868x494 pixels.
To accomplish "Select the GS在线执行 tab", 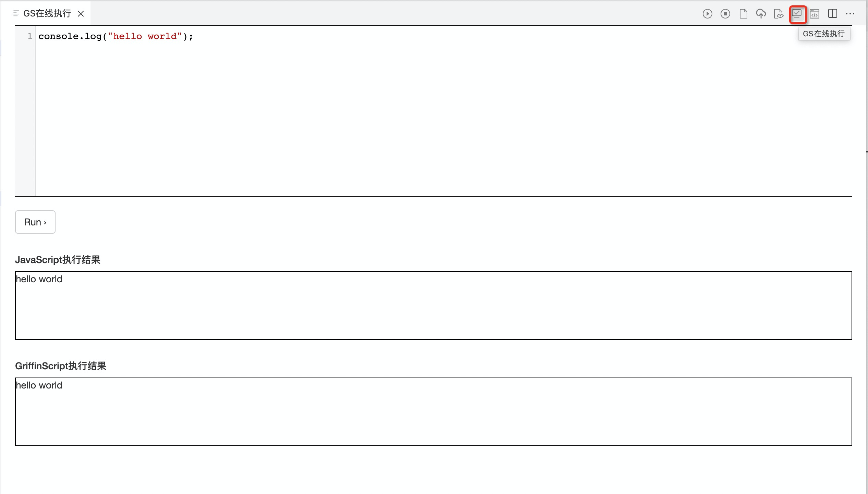I will pos(47,13).
